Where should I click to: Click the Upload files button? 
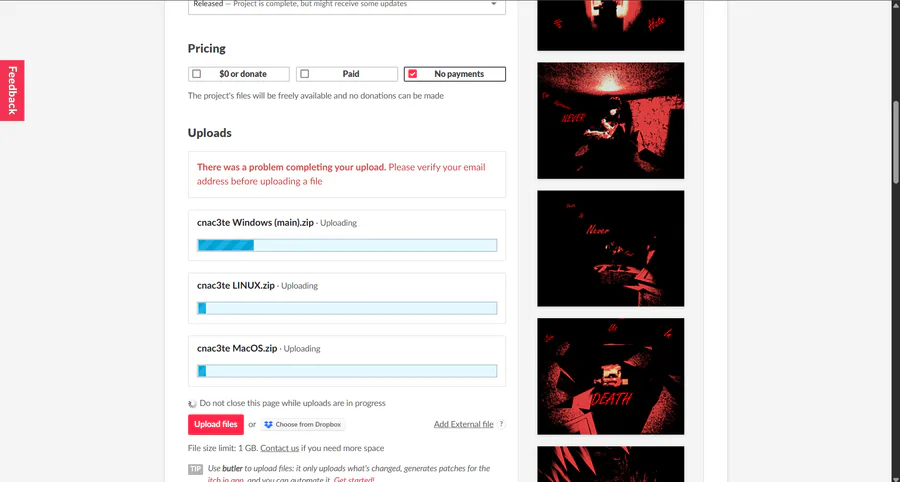click(216, 424)
